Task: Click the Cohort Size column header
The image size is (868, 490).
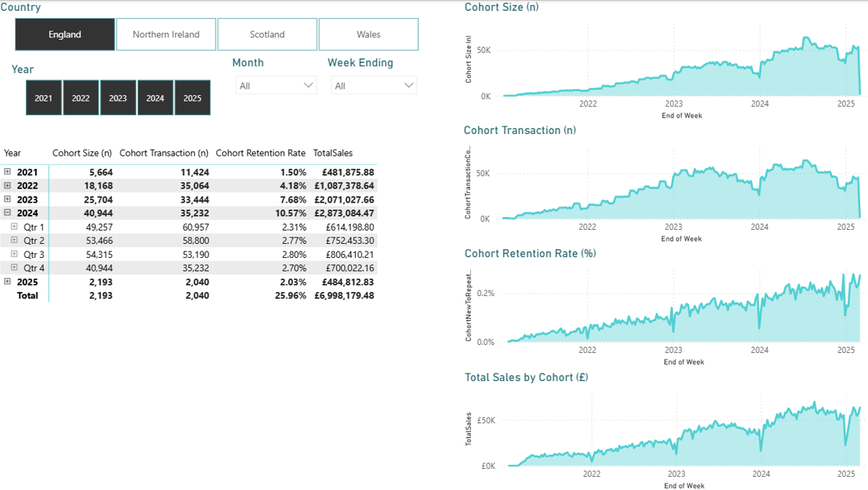Action: [x=82, y=153]
